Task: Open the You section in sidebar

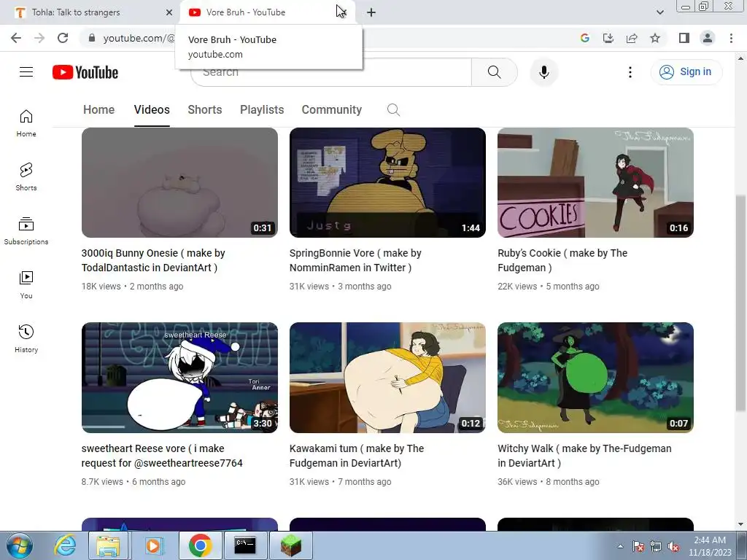Action: coord(26,285)
